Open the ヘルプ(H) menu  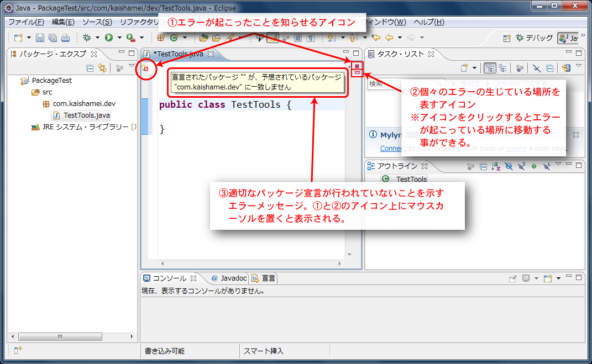(429, 22)
